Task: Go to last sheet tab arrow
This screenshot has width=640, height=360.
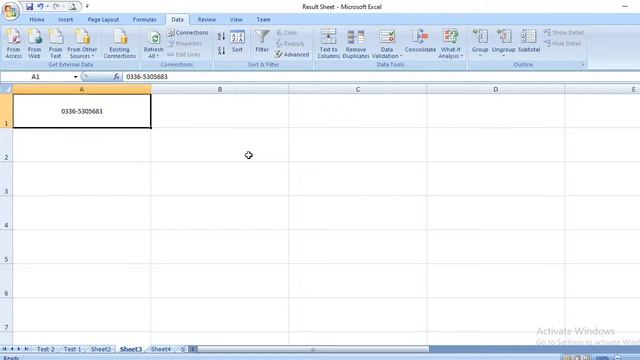Action: (26, 349)
